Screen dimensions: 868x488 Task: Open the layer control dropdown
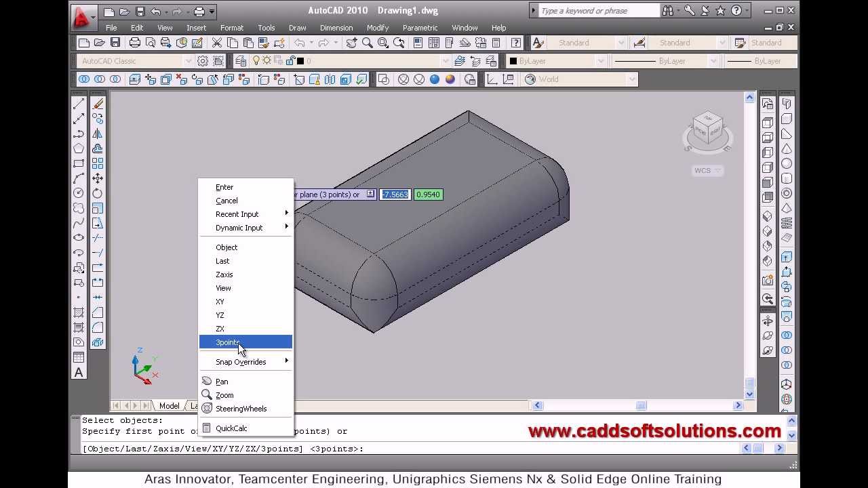pos(446,61)
